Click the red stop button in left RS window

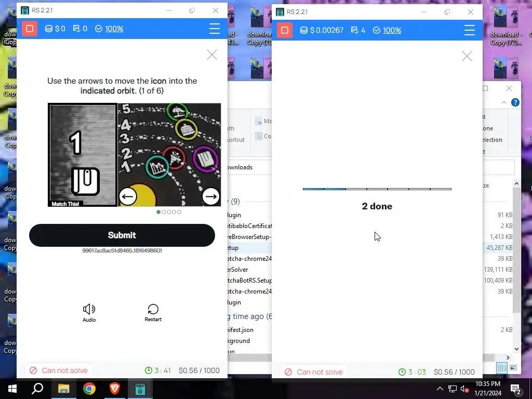30,29
